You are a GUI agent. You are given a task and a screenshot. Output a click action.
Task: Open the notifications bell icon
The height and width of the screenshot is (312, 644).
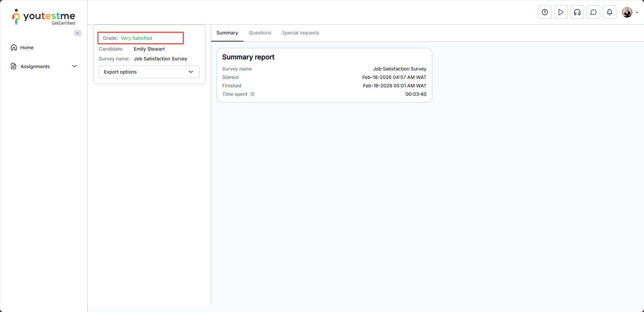609,12
